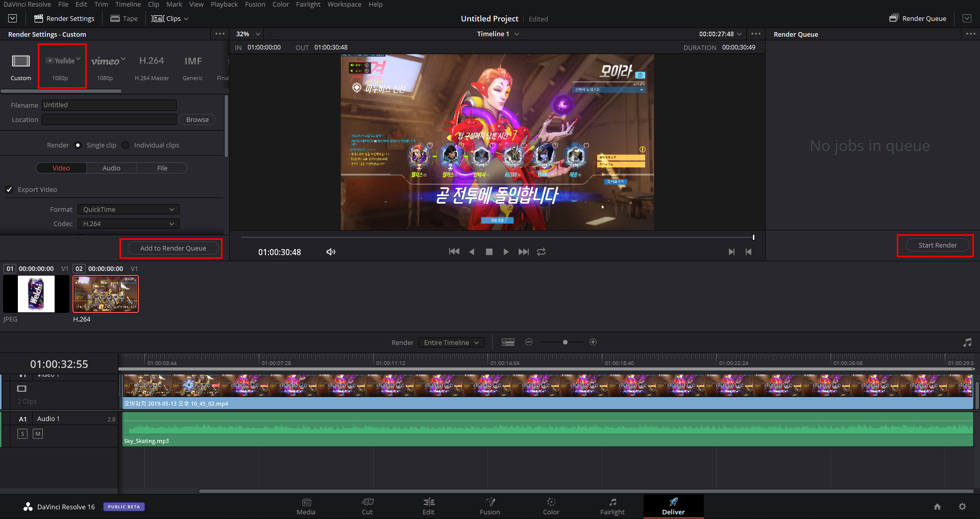
Task: Click the Filename input field
Action: click(109, 105)
